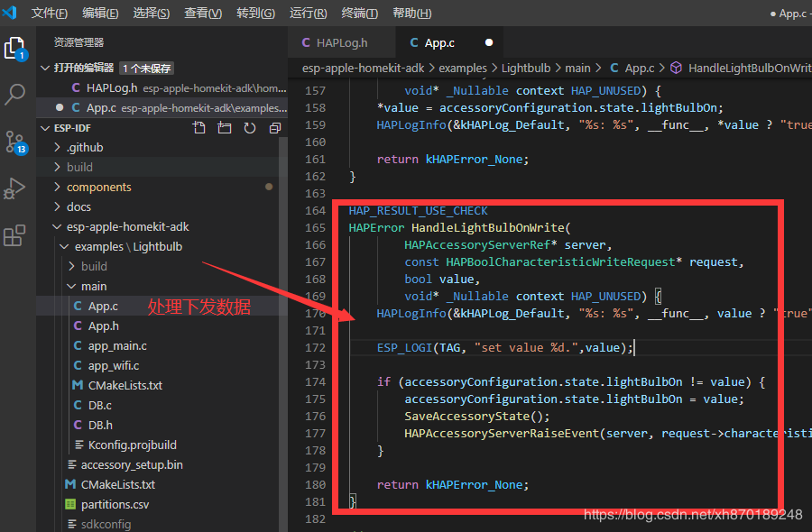Click unsaved dot on App.c tab
This screenshot has width=812, height=532.
click(489, 42)
